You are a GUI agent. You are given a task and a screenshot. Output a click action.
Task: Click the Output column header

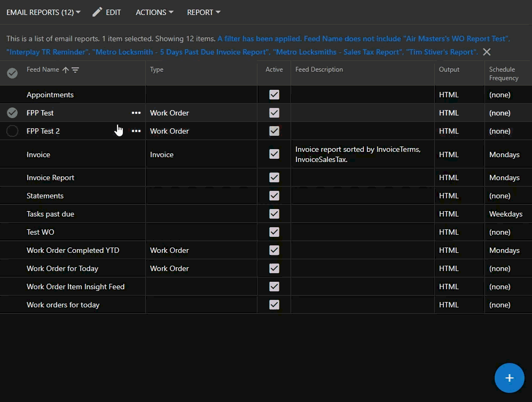(449, 69)
